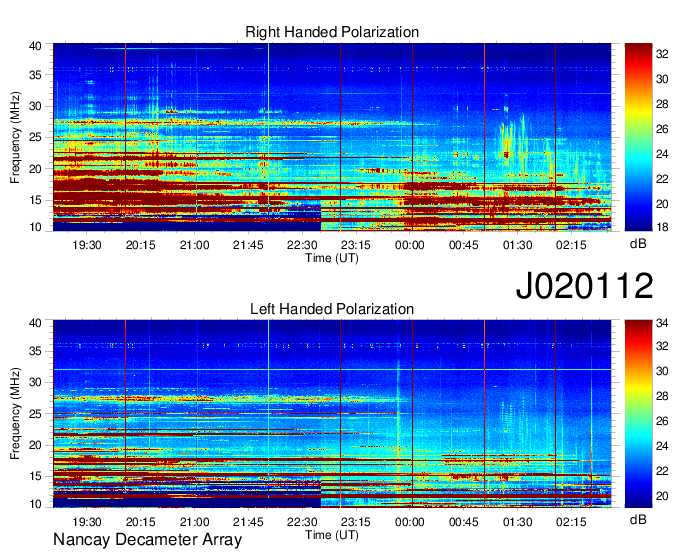Click the 00:00 tick under Left Handed plot
Viewport: 680px width, 552px height.
click(409, 522)
